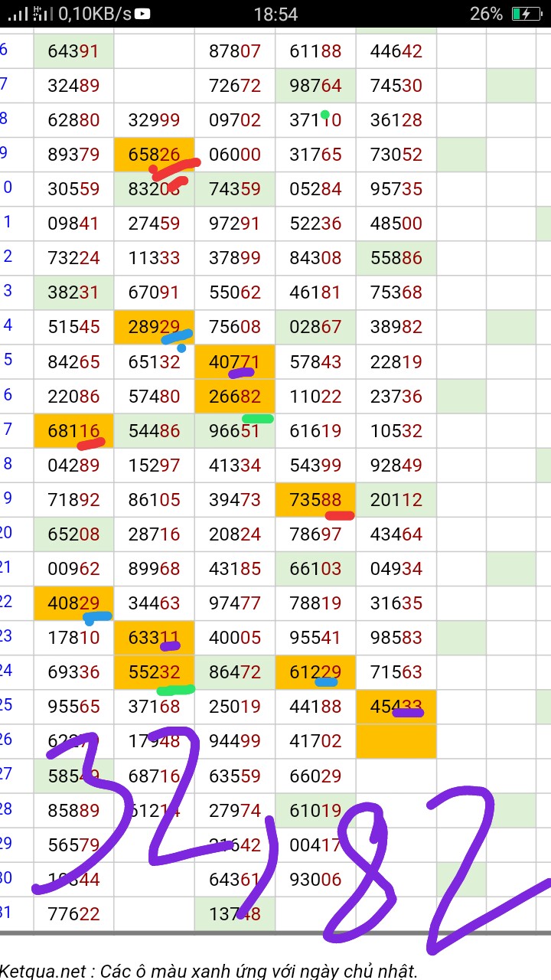Viewport: 551px width, 980px height.
Task: Select the orange cell showing 65826
Action: click(x=154, y=155)
